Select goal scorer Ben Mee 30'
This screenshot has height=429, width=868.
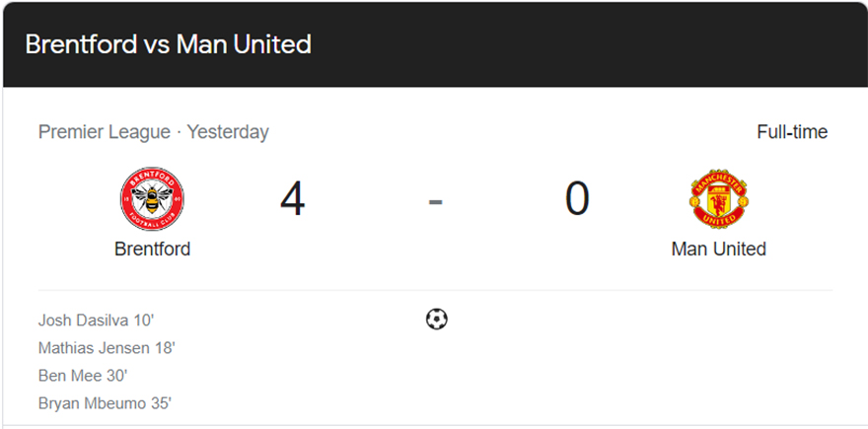click(83, 376)
